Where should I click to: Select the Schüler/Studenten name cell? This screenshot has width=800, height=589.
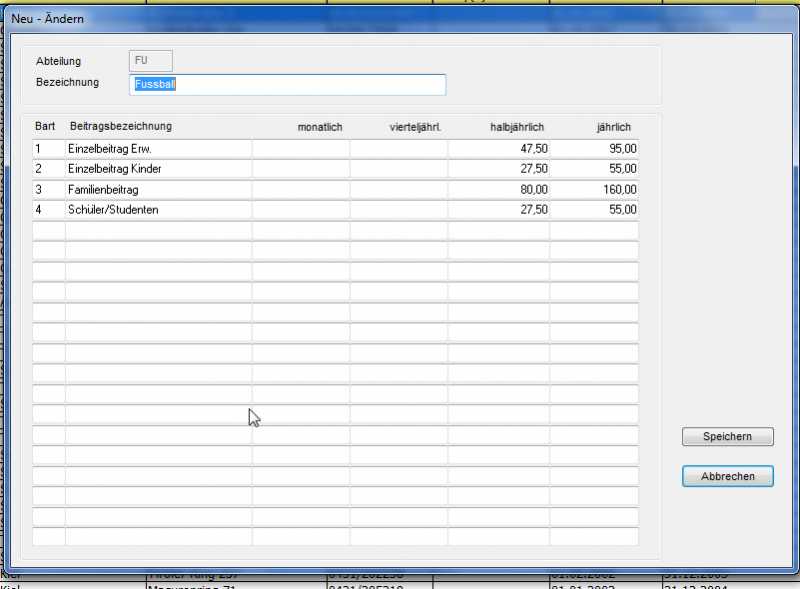pyautogui.click(x=158, y=210)
